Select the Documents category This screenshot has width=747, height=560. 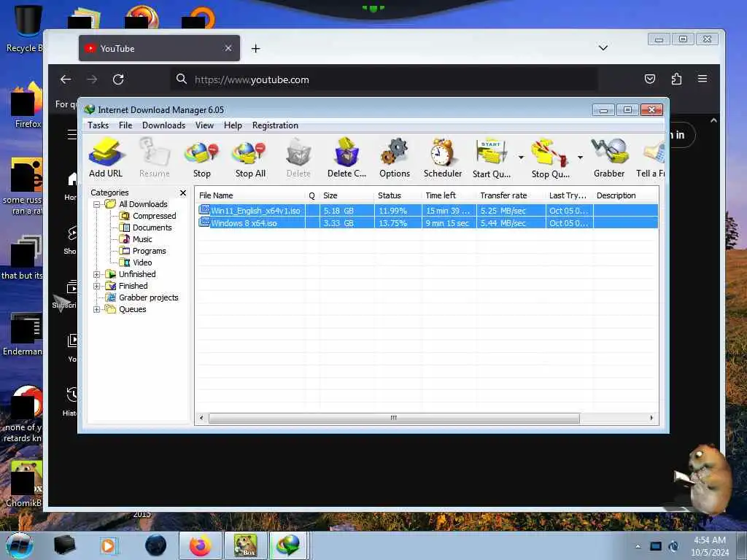point(152,227)
